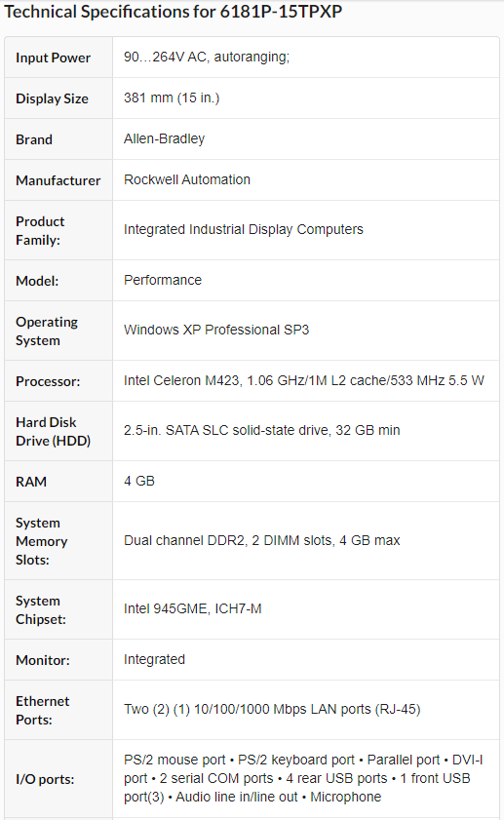This screenshot has width=504, height=820.
Task: Select the Monitor Integrated value
Action: [x=154, y=659]
